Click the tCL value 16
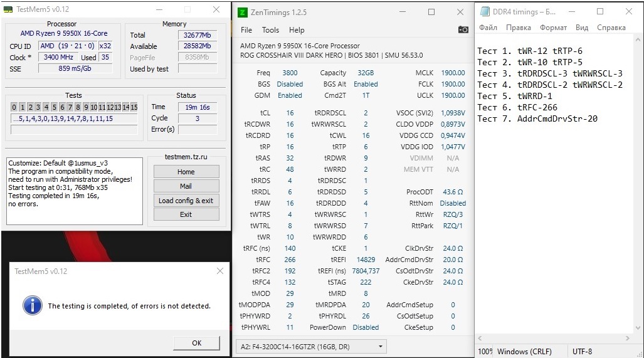 click(x=290, y=112)
